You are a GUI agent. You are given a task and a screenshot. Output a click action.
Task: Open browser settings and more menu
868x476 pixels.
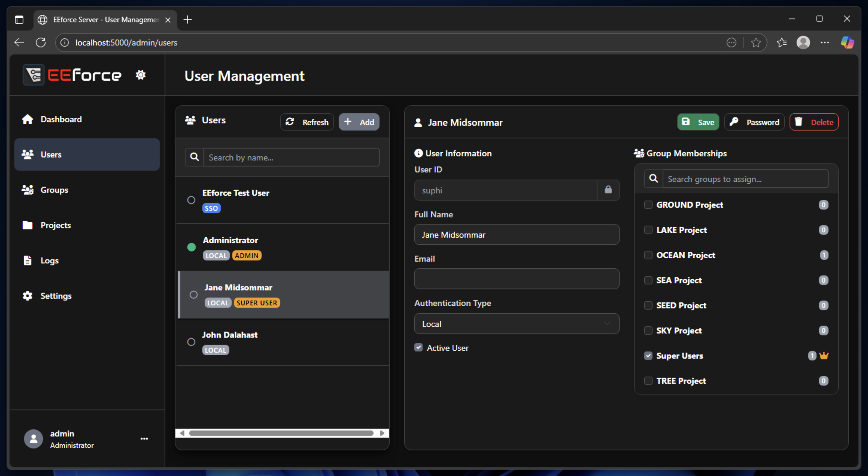825,43
